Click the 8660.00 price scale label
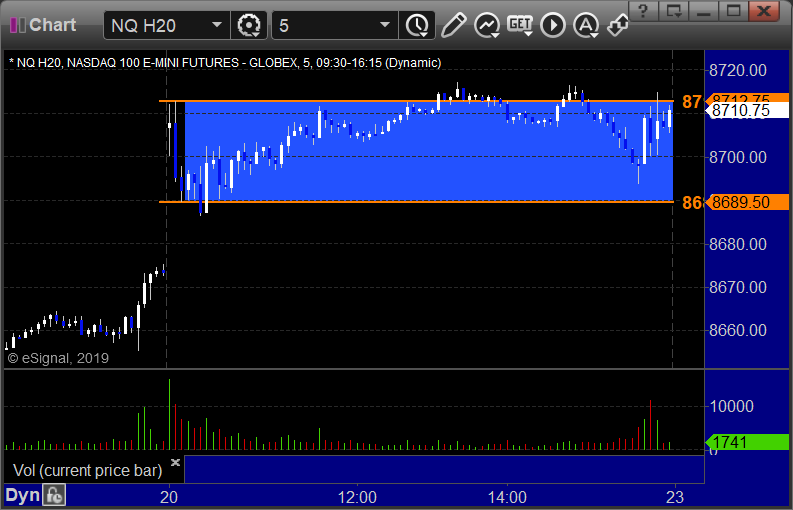 point(738,330)
